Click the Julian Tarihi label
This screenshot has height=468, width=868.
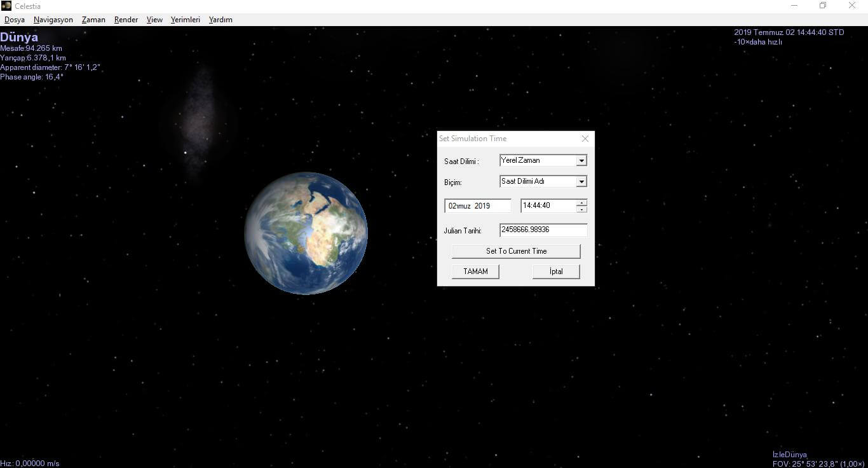click(x=463, y=231)
